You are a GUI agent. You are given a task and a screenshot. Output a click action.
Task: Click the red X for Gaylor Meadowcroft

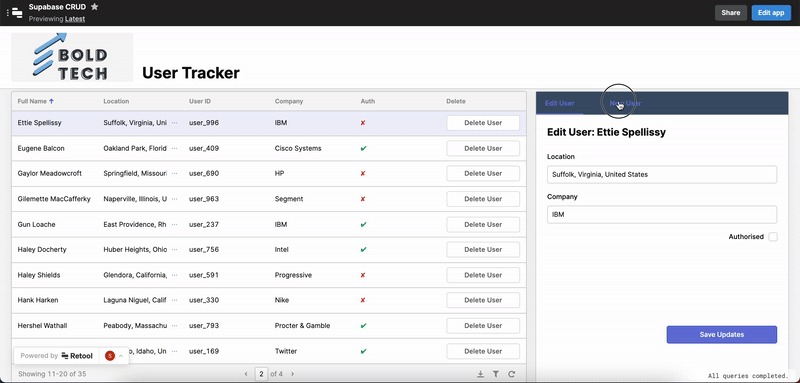coord(363,173)
